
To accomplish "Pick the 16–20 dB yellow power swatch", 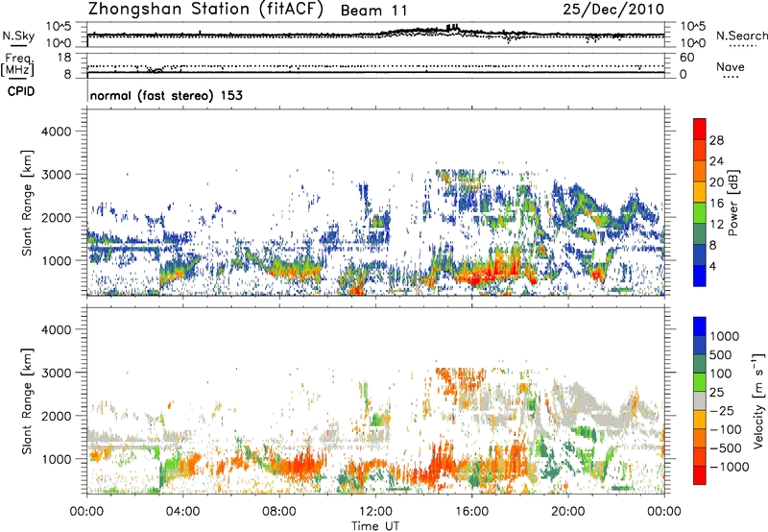I will 700,192.
